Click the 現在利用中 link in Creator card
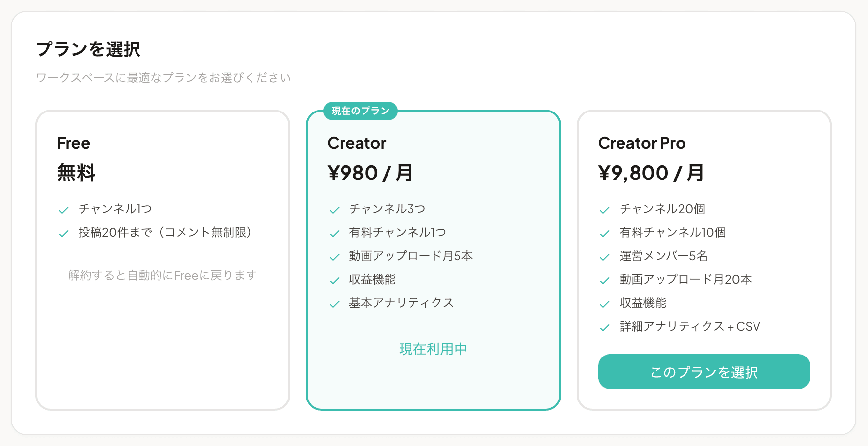The height and width of the screenshot is (446, 868). click(433, 349)
